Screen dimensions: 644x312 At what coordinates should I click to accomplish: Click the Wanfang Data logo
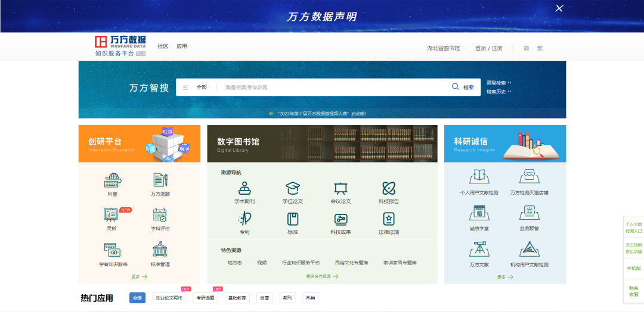(x=120, y=46)
